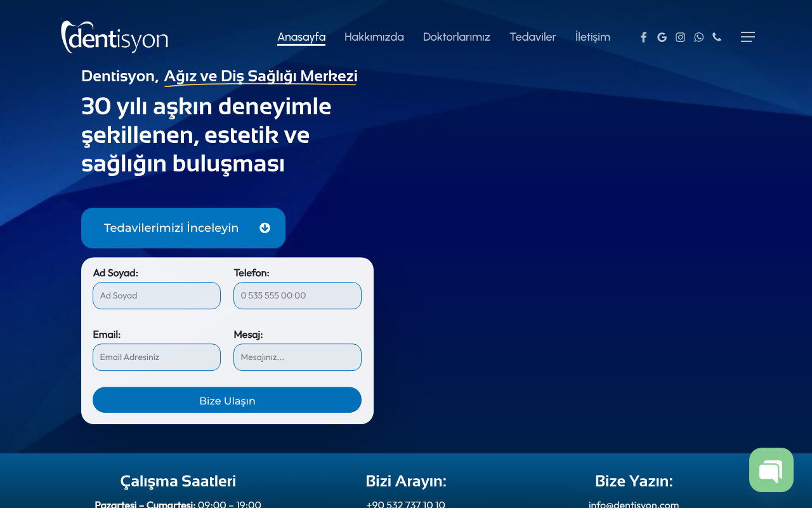Open the WhatsApp icon link

pyautogui.click(x=698, y=37)
